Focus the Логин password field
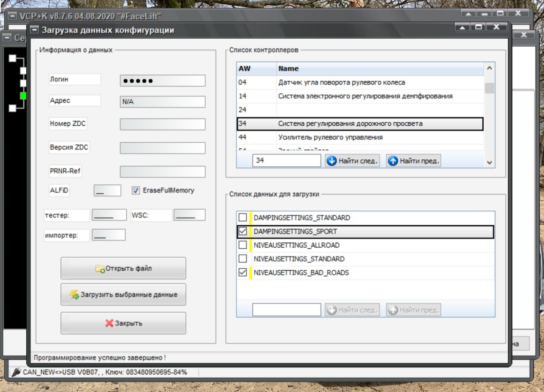This screenshot has width=544, height=392. [163, 81]
